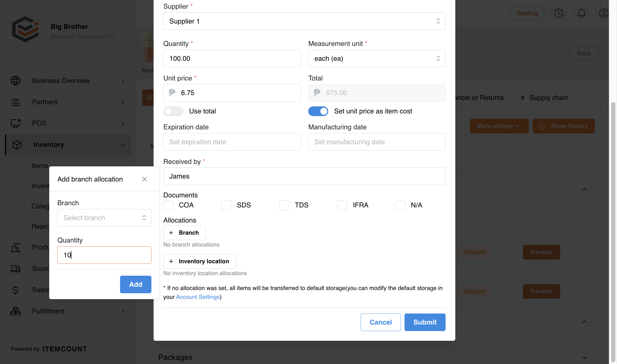Disable Set unit price as item cost

[318, 111]
